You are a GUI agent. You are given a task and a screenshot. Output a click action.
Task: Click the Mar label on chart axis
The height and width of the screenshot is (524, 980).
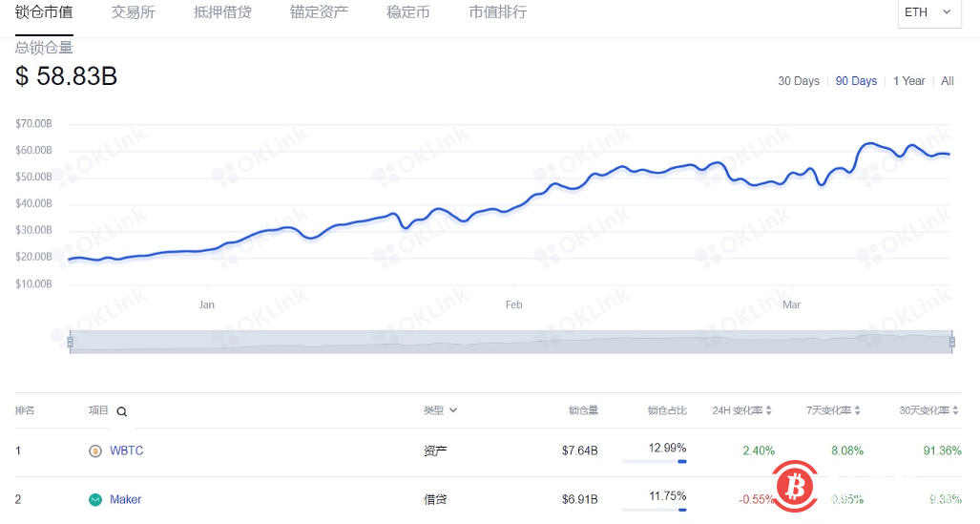(791, 304)
